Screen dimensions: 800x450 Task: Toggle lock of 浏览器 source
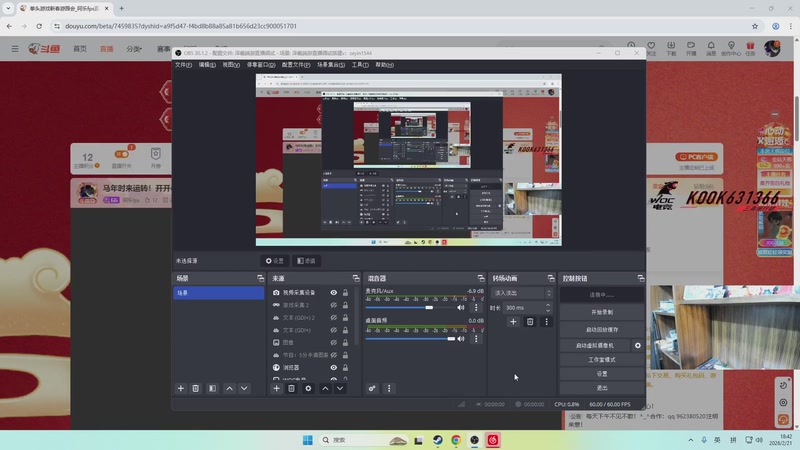click(x=345, y=367)
